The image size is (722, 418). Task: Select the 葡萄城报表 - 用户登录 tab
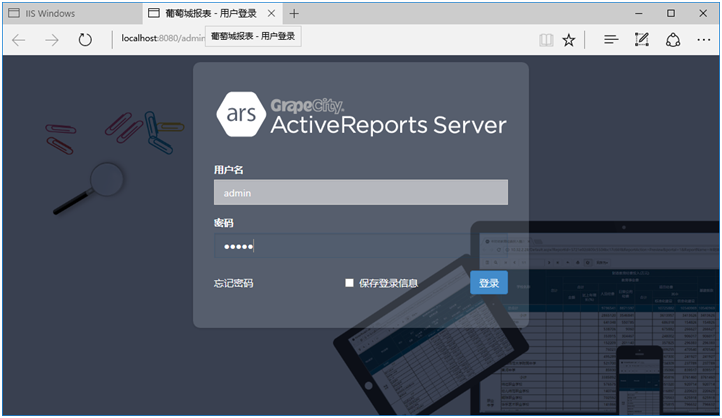click(x=210, y=13)
